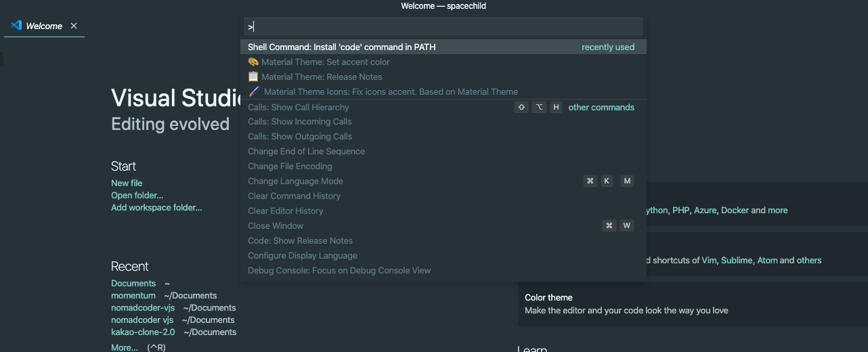Image resolution: width=868 pixels, height=352 pixels.
Task: Click the Vim keybindings link
Action: 709,260
